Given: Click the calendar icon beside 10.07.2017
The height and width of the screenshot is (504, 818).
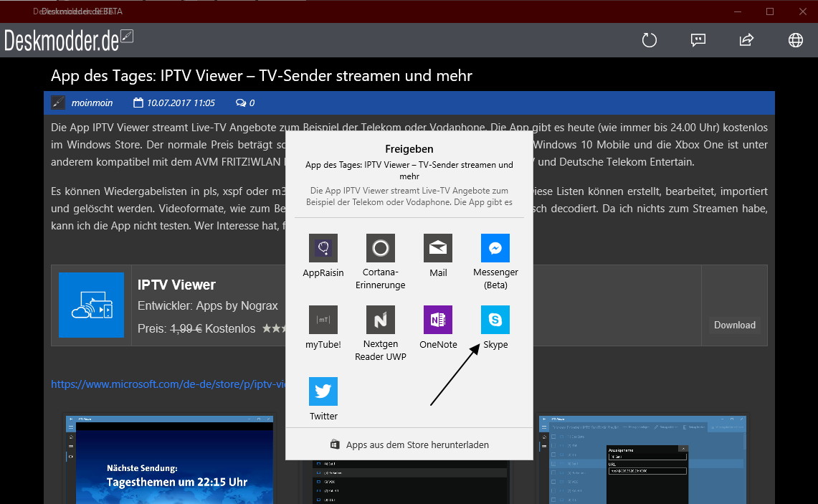Looking at the screenshot, I should point(138,103).
